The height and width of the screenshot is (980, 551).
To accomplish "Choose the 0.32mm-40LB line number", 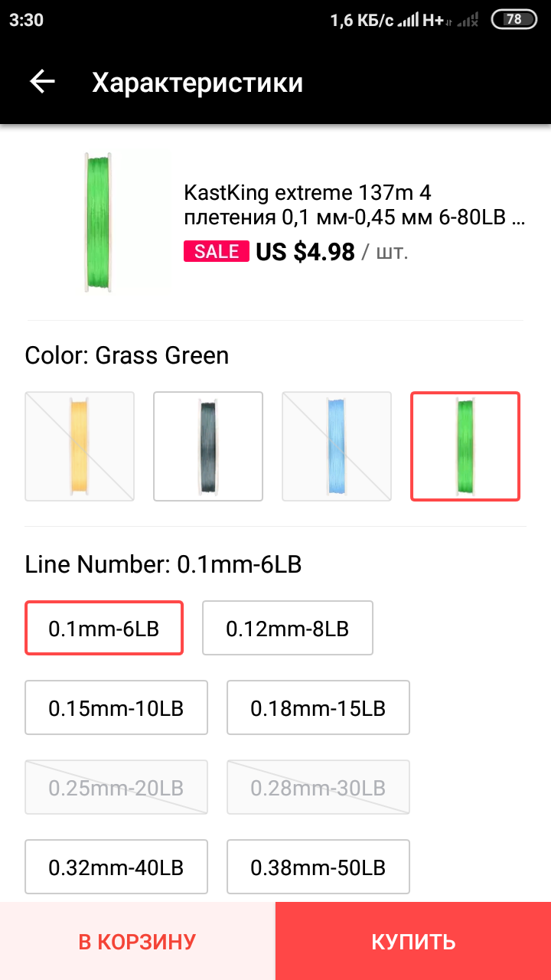I will [116, 867].
